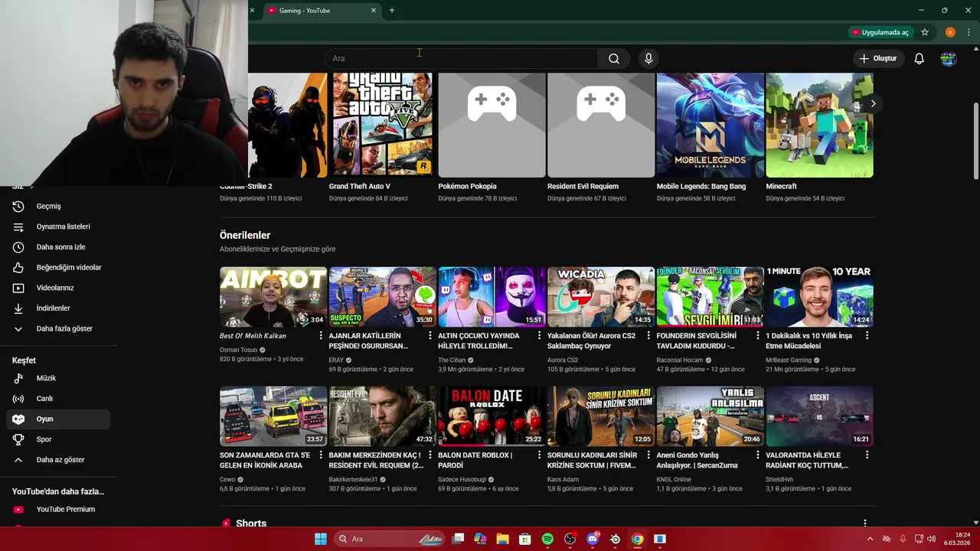Start voice search with microphone icon

[648, 58]
